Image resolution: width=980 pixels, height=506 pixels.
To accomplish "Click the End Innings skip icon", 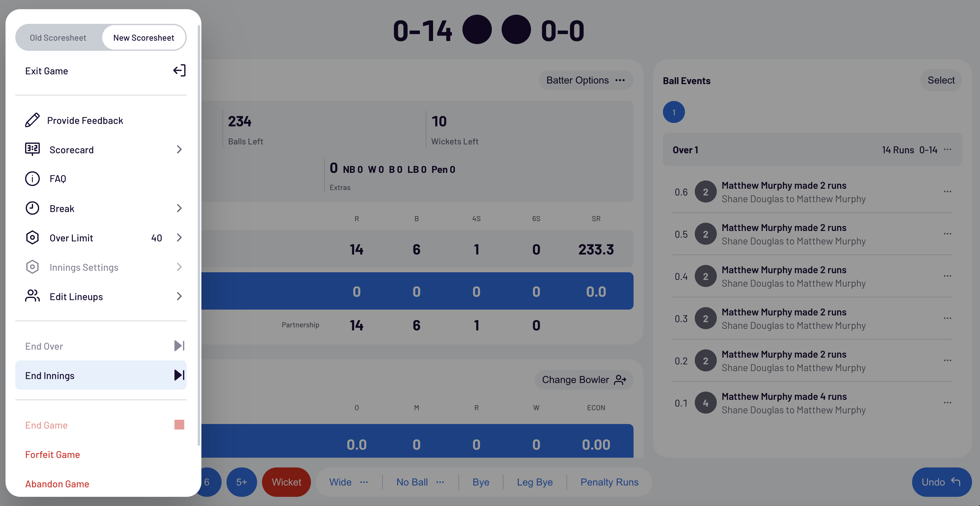I will pyautogui.click(x=179, y=375).
